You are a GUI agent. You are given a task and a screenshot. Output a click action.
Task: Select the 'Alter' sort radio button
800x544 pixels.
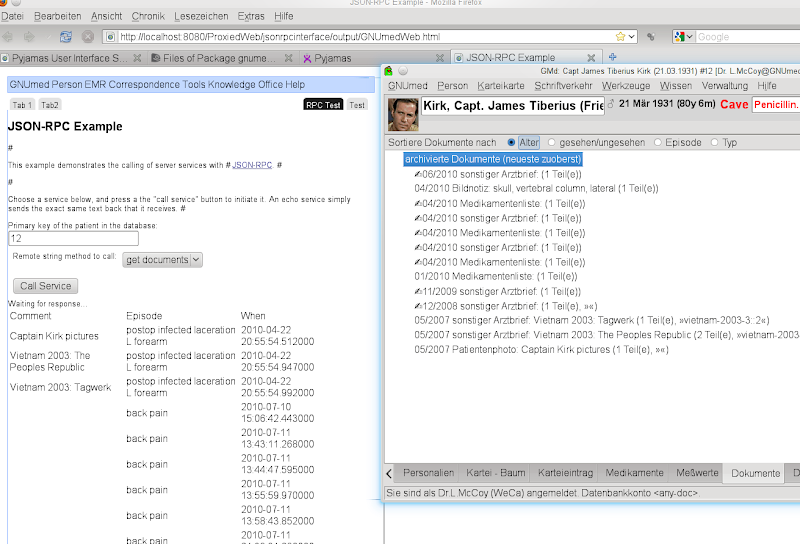click(x=512, y=143)
